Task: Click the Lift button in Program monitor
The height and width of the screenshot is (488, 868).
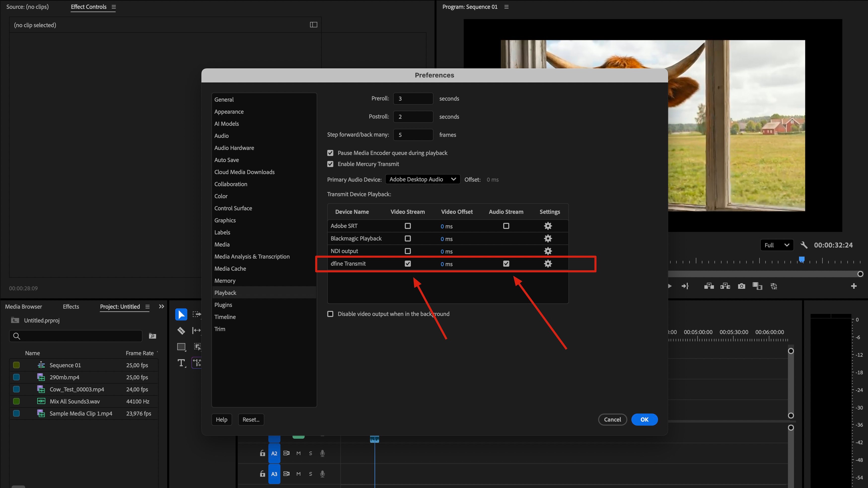Action: [x=709, y=286]
